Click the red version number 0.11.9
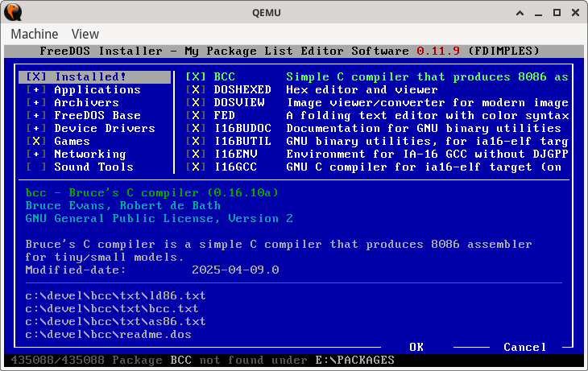The width and height of the screenshot is (588, 371). tap(438, 51)
